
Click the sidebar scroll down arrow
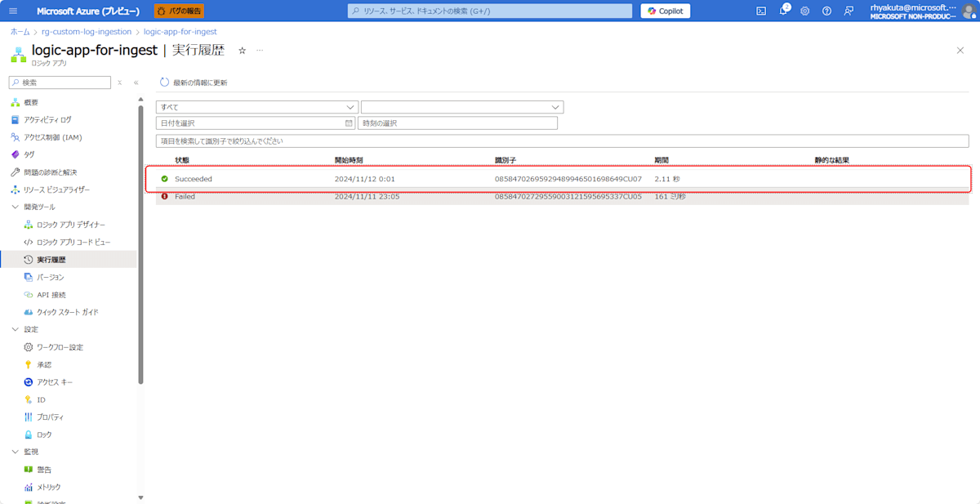(x=140, y=497)
